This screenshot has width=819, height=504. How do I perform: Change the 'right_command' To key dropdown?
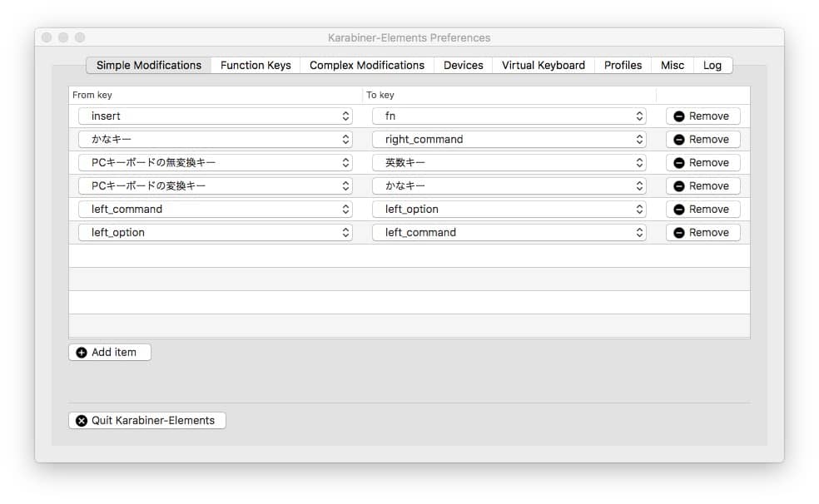click(x=509, y=139)
